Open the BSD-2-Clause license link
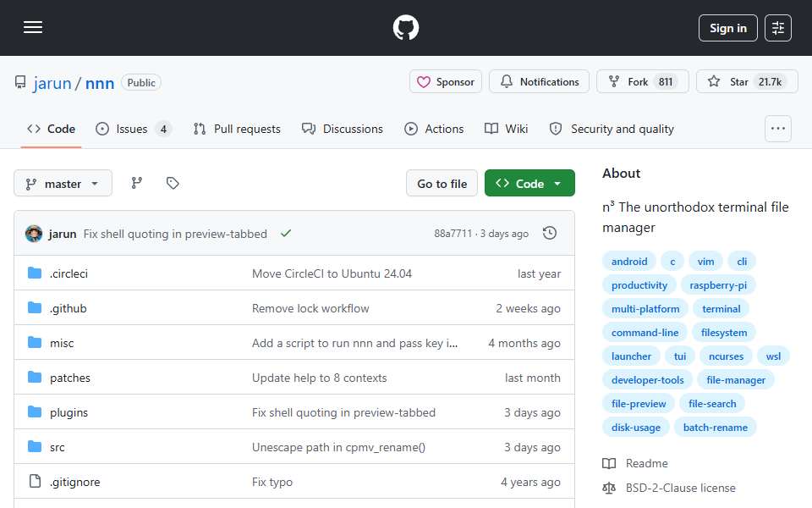The image size is (812, 508). (x=680, y=489)
